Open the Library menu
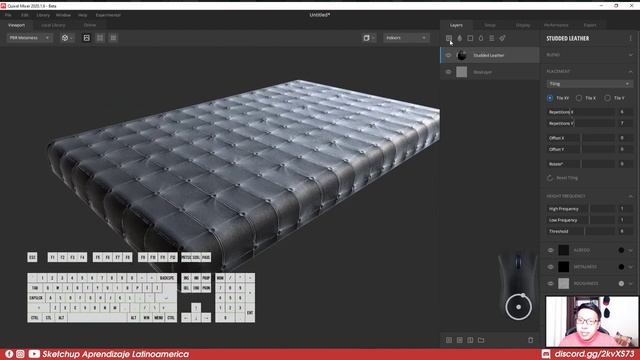The image size is (640, 360). [43, 15]
